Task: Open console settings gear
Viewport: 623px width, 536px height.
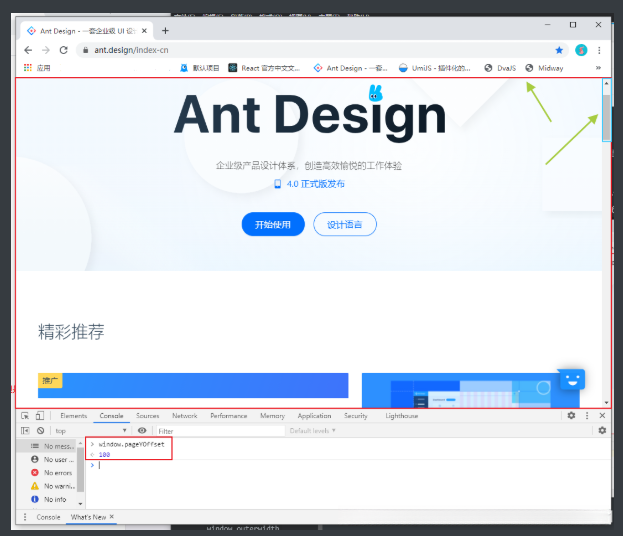Action: point(602,431)
